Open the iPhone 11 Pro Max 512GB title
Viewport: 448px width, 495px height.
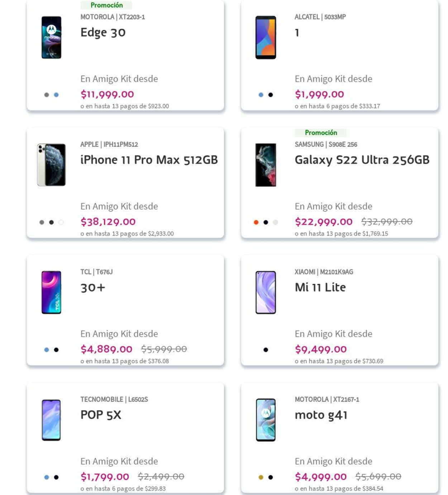pos(149,160)
